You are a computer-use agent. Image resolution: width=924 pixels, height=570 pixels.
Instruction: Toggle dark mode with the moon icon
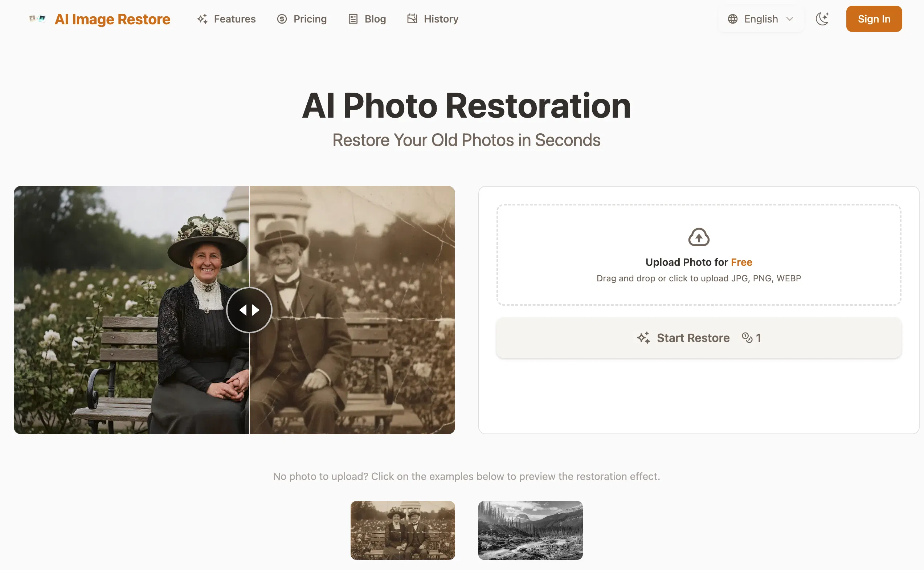point(822,19)
